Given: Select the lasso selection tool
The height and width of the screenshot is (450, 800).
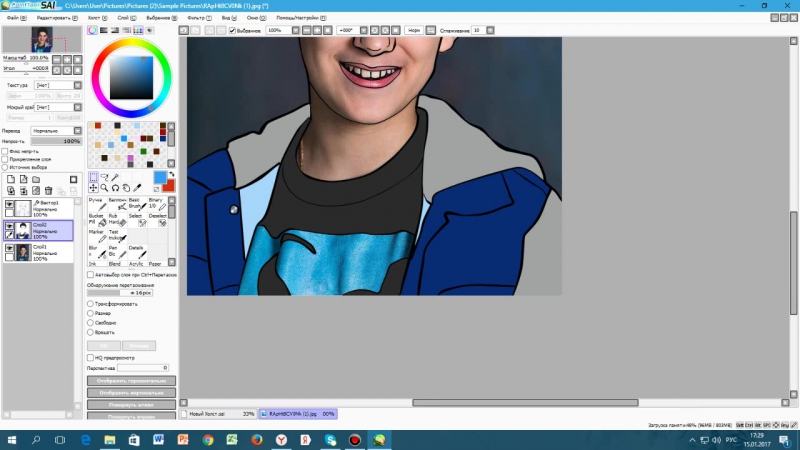Looking at the screenshot, I should [x=105, y=177].
